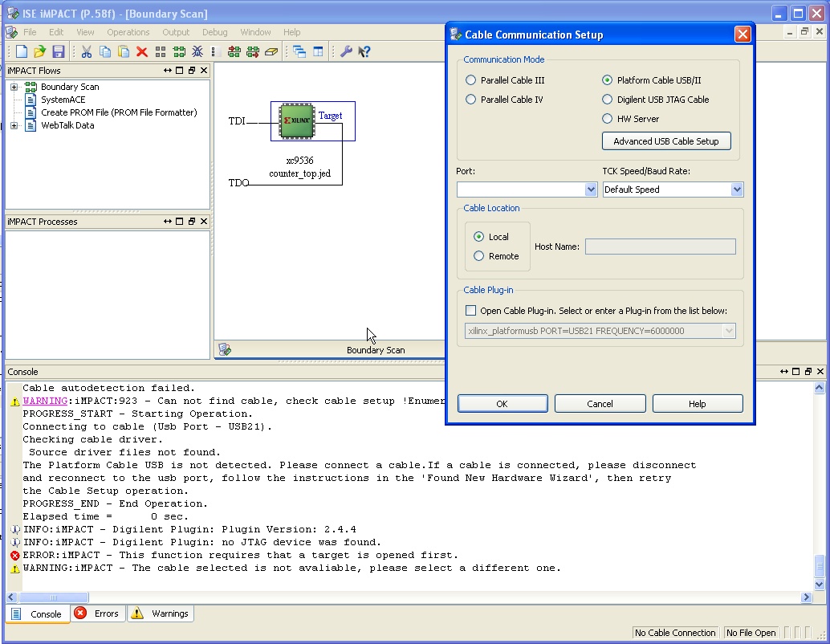Select the Digilent USB JTAG Cable option
The height and width of the screenshot is (644, 830).
point(608,100)
